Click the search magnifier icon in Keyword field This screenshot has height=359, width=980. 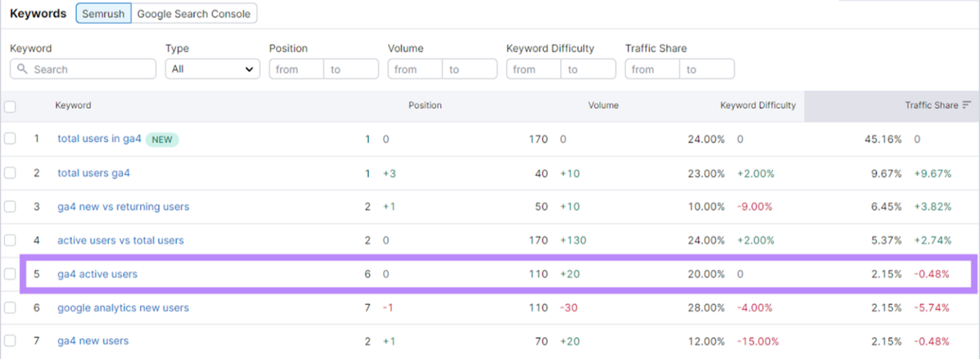pos(22,69)
